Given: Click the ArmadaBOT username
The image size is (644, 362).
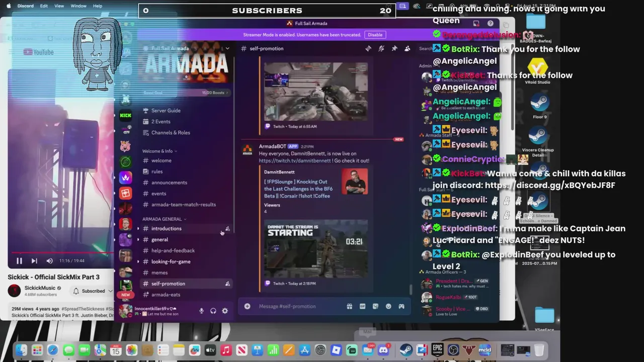Looking at the screenshot, I should click(272, 146).
